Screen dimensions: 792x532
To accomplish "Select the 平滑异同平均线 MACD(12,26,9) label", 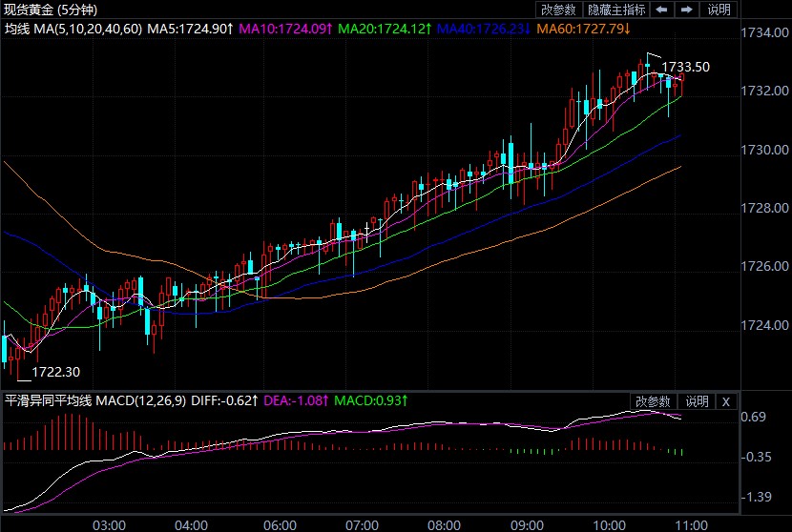I will coord(95,401).
